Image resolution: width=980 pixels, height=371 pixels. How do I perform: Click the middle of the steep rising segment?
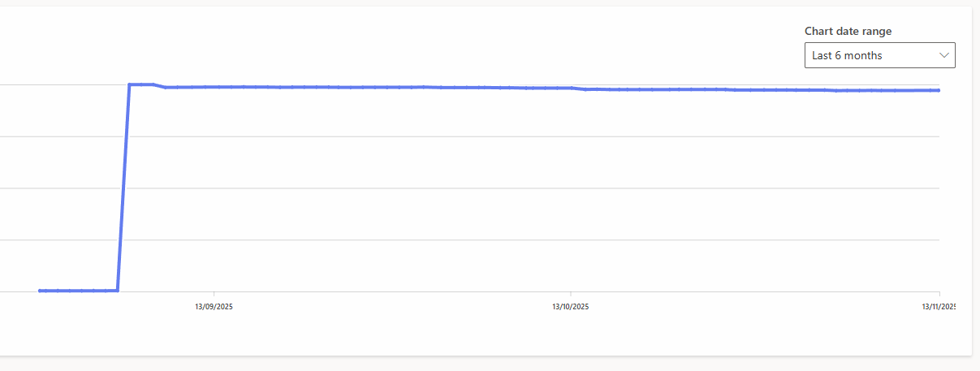(123, 187)
